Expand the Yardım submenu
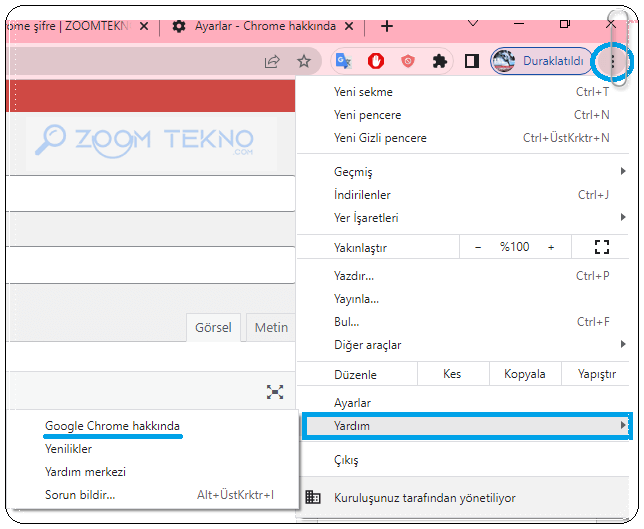This screenshot has height=529, width=644. [467, 426]
